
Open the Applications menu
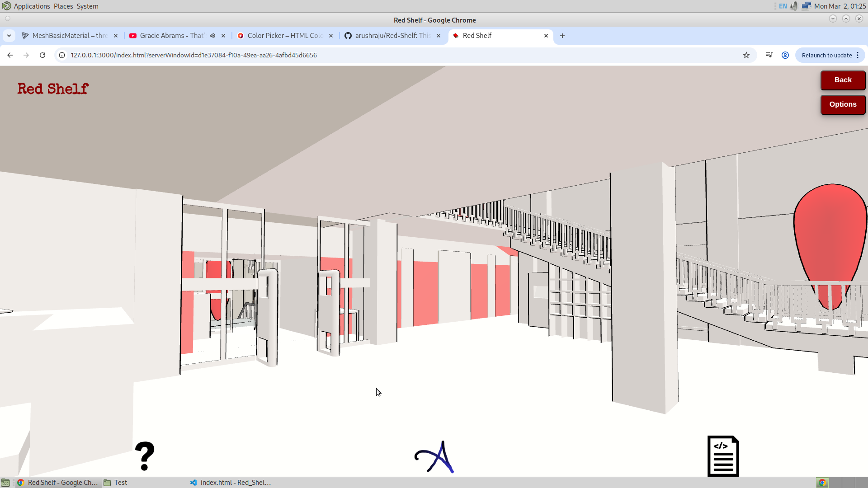(x=32, y=6)
